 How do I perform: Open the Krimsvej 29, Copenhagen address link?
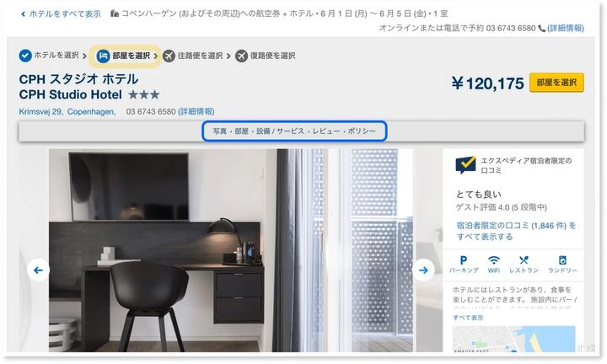(67, 112)
